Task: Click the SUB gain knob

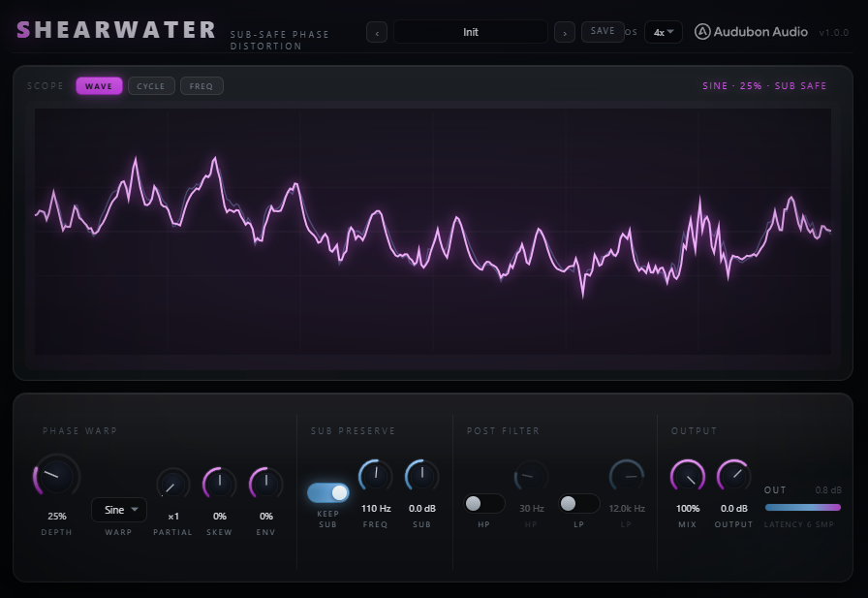Action: click(x=421, y=476)
